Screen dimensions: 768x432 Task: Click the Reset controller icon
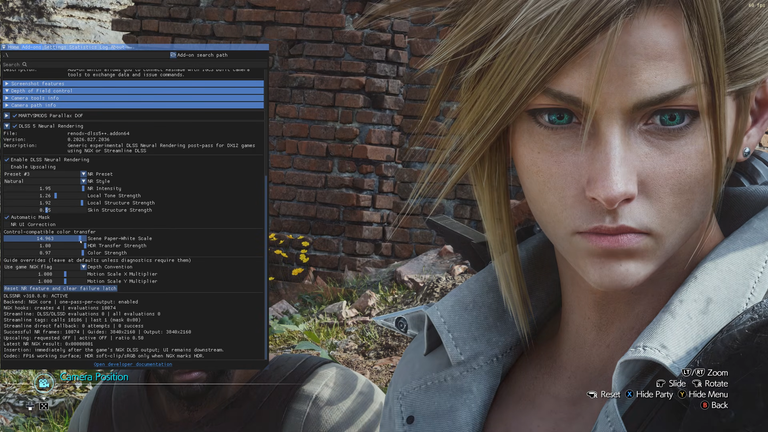592,394
